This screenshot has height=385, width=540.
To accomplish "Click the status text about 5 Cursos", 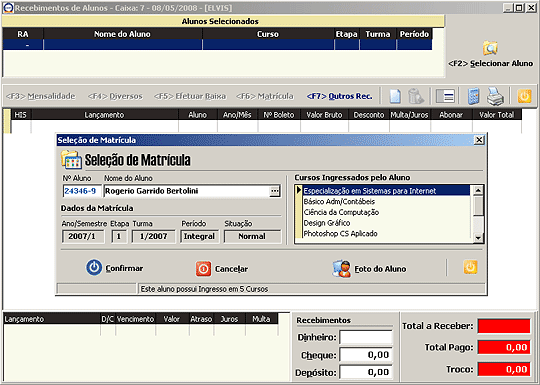I will click(x=205, y=289).
